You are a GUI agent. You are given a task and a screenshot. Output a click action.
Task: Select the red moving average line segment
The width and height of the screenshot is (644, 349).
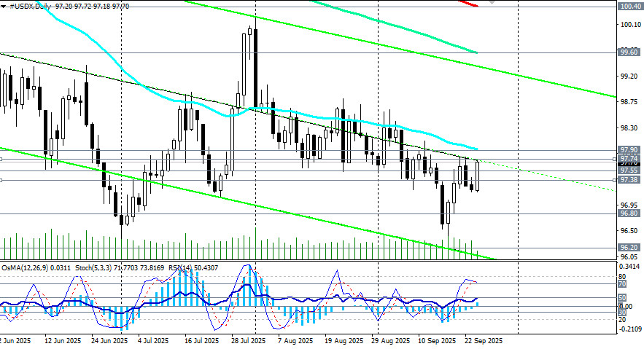[467, 3]
